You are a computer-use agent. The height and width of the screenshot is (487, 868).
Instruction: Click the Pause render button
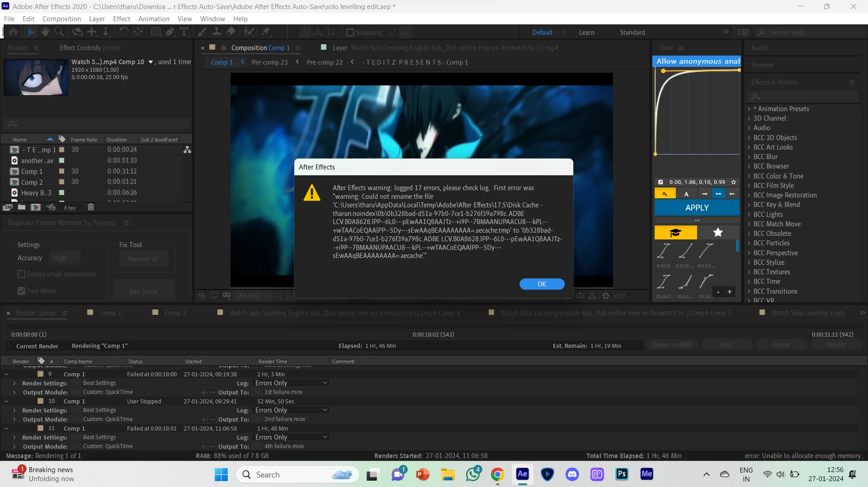pyautogui.click(x=781, y=345)
